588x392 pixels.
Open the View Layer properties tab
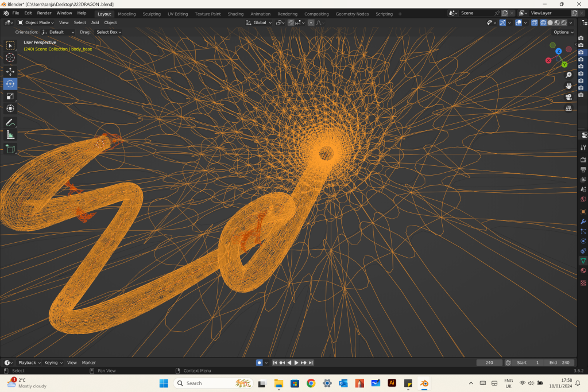583,180
